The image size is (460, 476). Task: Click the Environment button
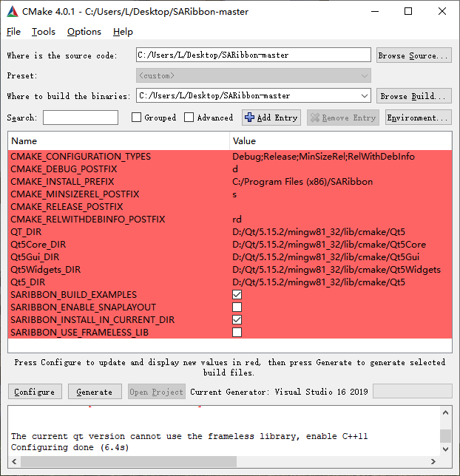click(419, 118)
